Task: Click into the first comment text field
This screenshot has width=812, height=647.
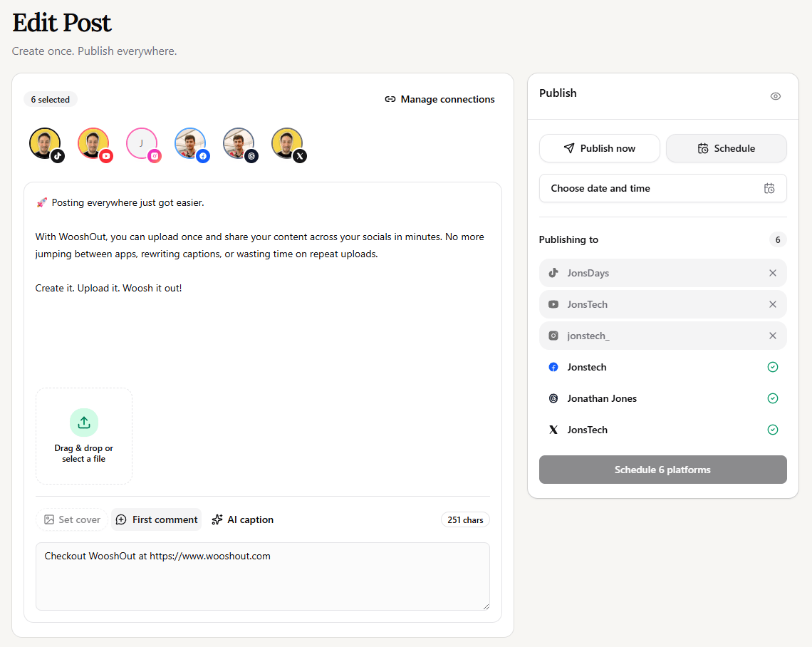Action: tap(263, 576)
